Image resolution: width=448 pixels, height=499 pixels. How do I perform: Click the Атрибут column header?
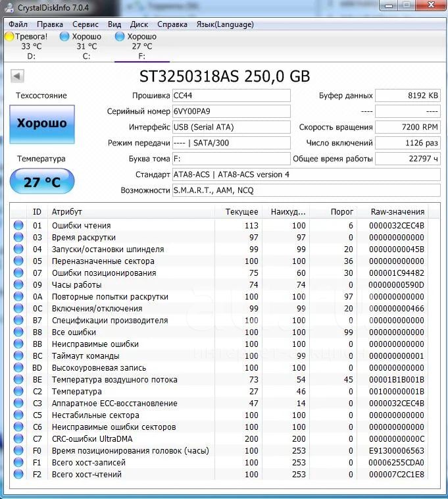(131, 211)
